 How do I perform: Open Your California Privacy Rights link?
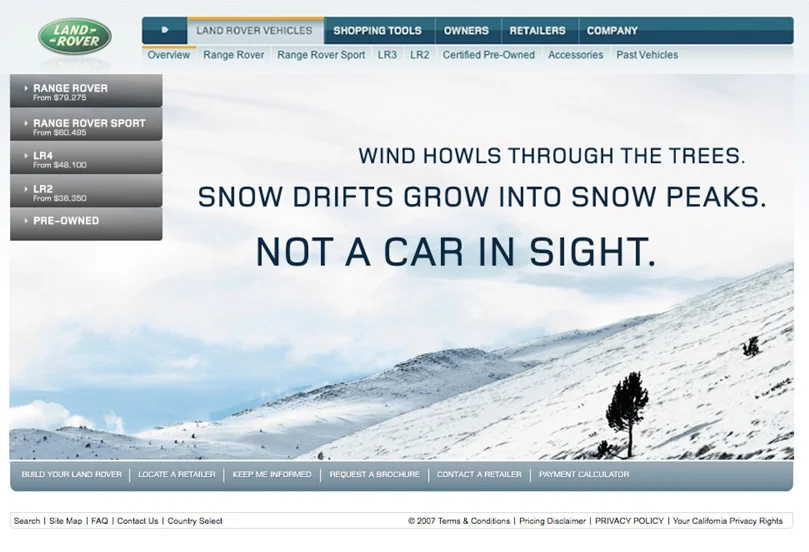pos(727,521)
